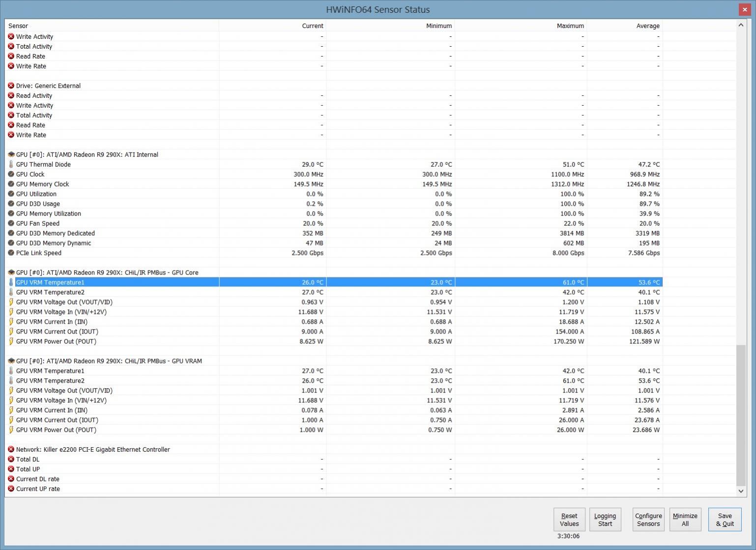
Task: Select the '18.688 A' maximum value
Action: coord(572,322)
